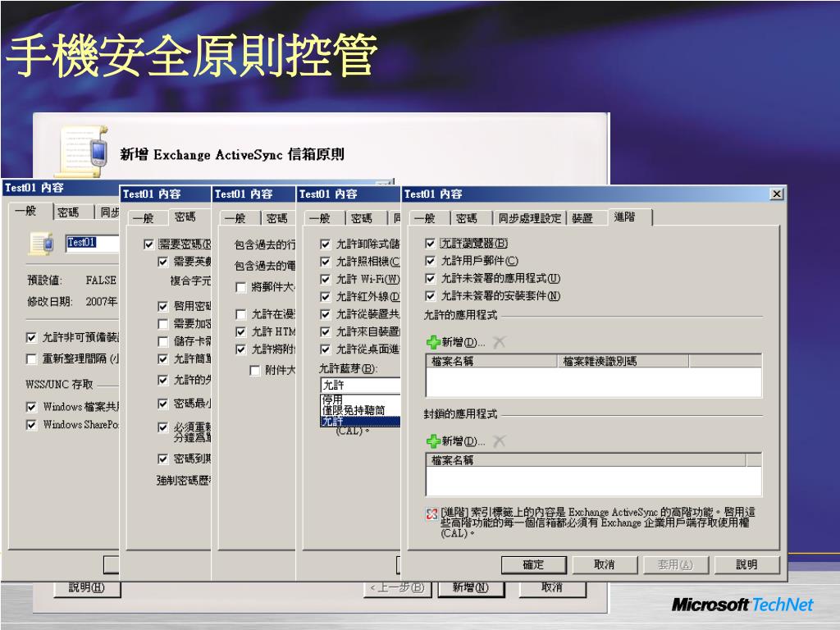The image size is (840, 630).
Task: Toggle Windows 檔案共用 checkbox
Action: [31, 407]
